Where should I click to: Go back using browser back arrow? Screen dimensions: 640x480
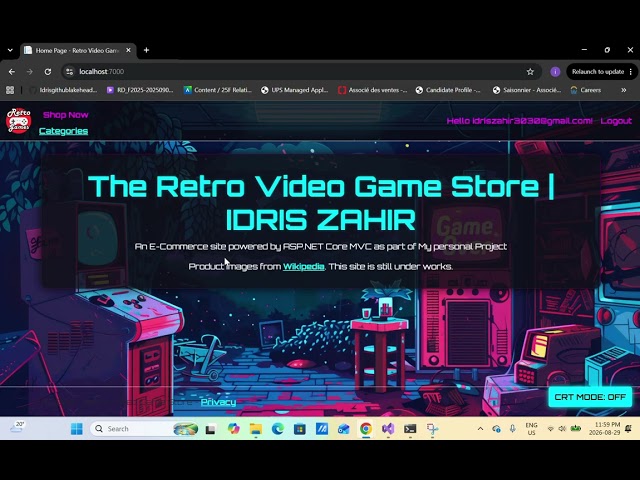click(x=12, y=72)
